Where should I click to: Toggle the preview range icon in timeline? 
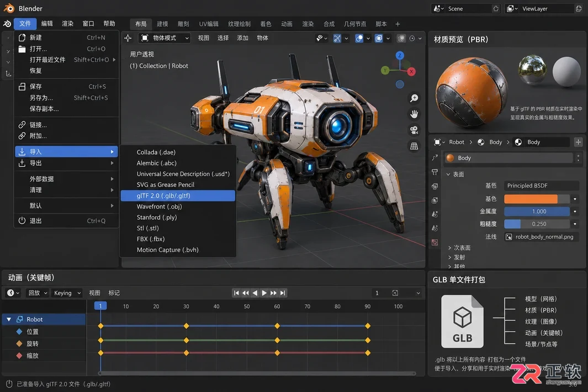coord(395,293)
